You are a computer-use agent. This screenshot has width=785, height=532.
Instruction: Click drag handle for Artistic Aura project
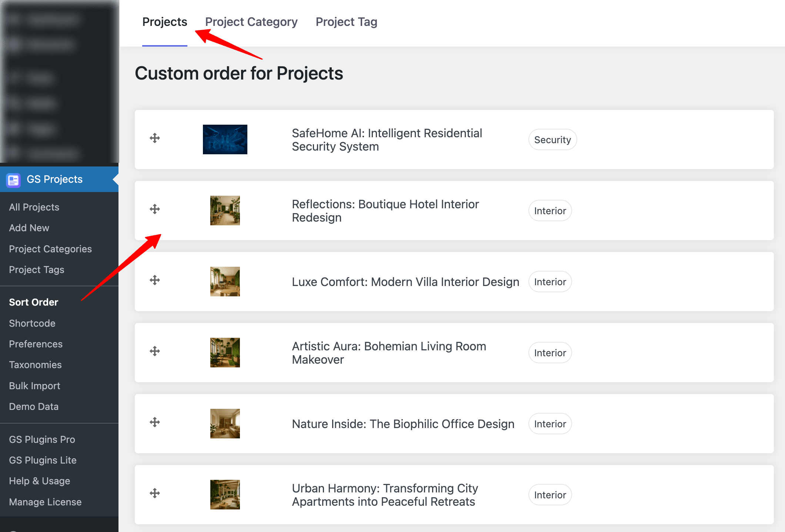click(x=155, y=351)
